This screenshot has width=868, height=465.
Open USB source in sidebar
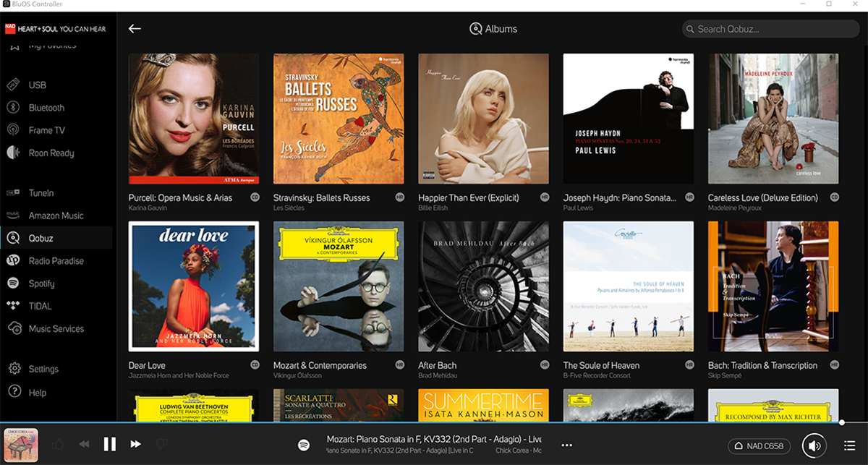coord(37,85)
